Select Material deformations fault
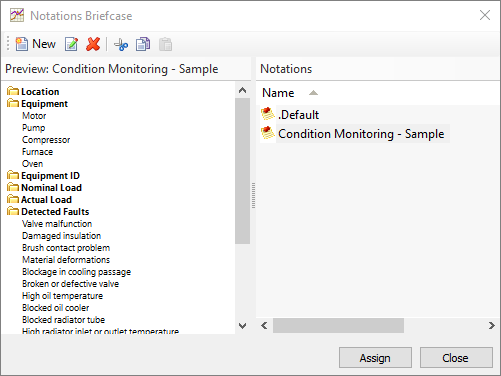Viewport: 501px width, 376px height. [66, 260]
